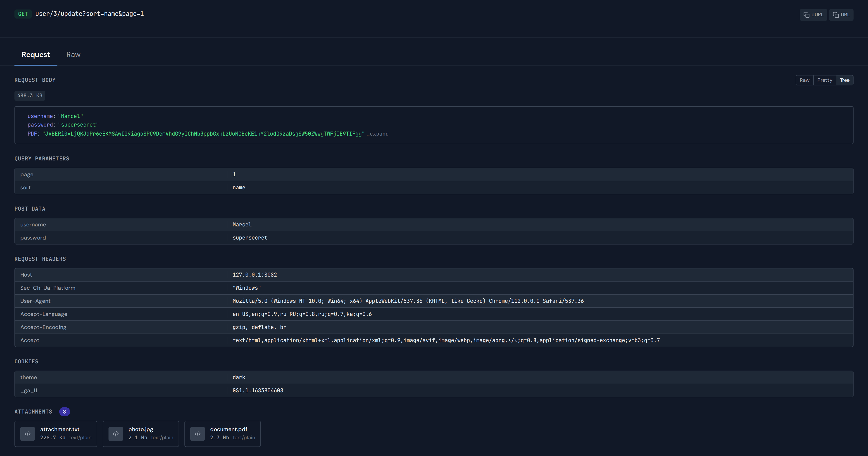868x456 pixels.
Task: Switch body view to Raw mode
Action: 804,80
